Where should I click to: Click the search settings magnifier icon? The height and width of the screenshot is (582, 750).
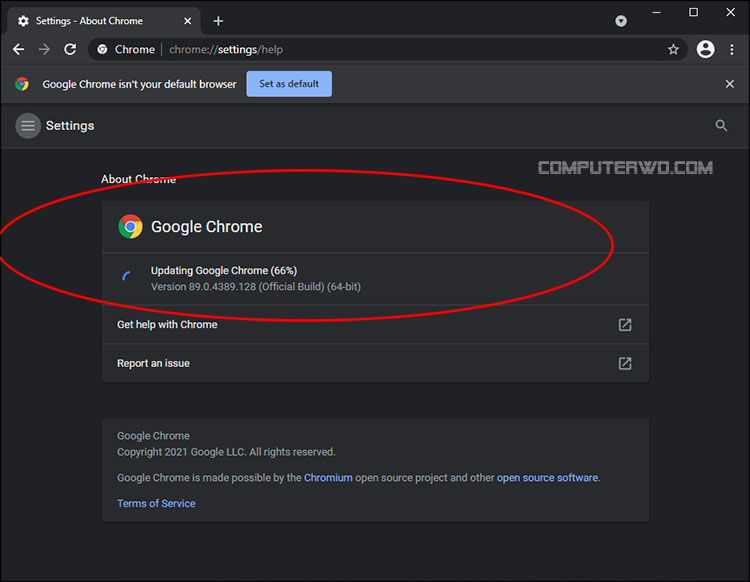coord(721,125)
